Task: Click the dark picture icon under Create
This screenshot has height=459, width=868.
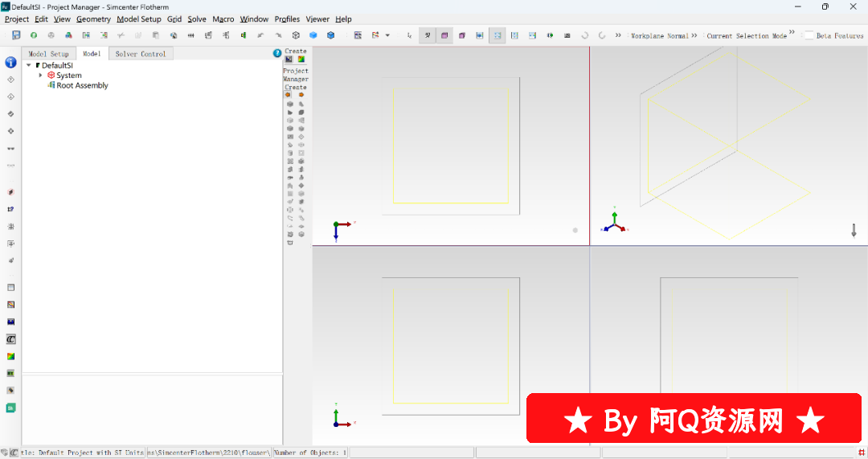Action: coord(289,59)
